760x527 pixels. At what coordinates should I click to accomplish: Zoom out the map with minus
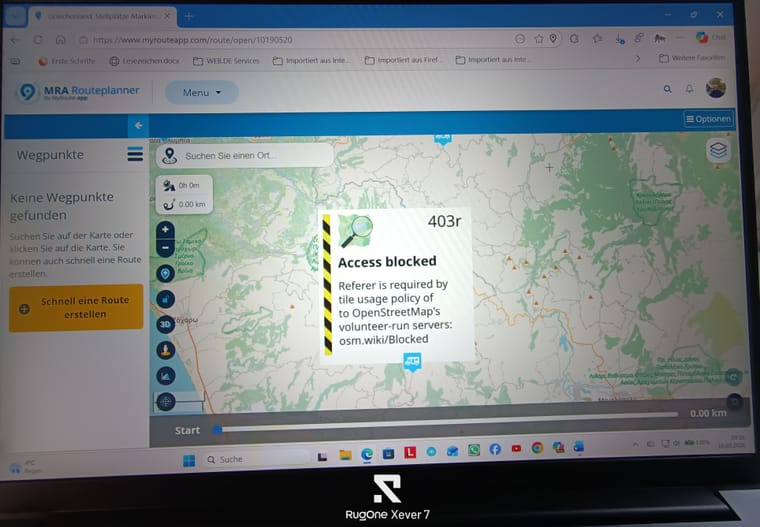pyautogui.click(x=165, y=248)
